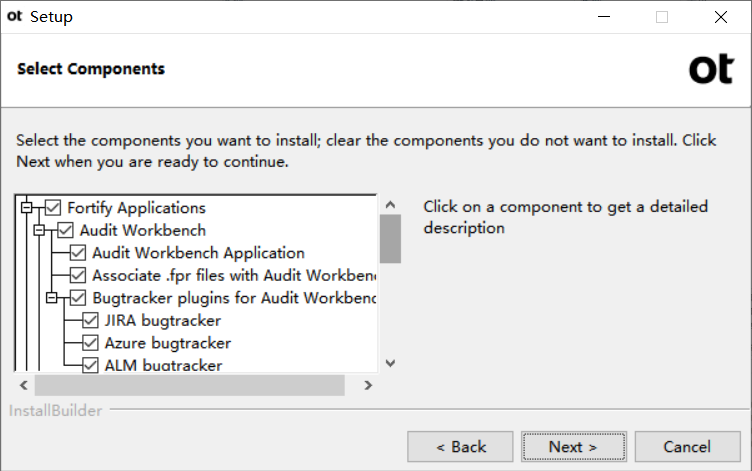
Task: Click the Next button
Action: 574,447
